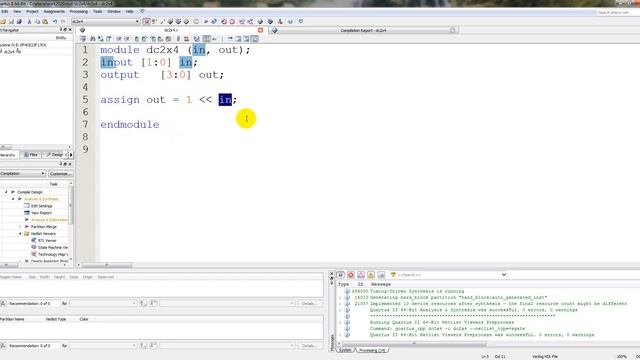
Task: Click the first editor toolbar icon
Action: (83, 39)
